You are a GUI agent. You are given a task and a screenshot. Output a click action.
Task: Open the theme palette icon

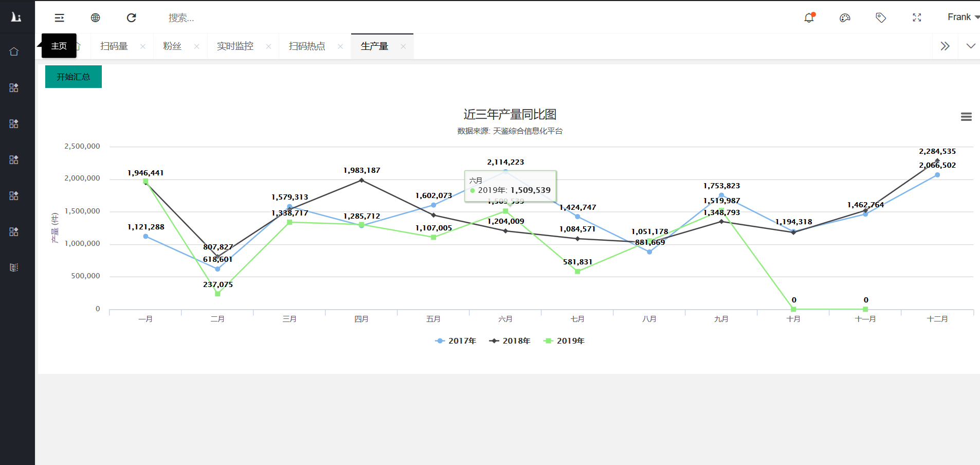pyautogui.click(x=845, y=18)
